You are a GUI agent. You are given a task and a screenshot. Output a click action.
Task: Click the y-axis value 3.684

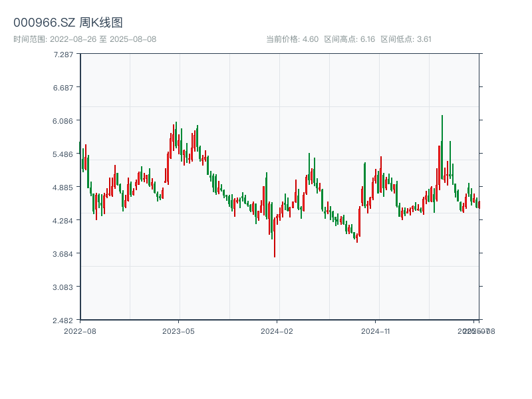pyautogui.click(x=63, y=254)
